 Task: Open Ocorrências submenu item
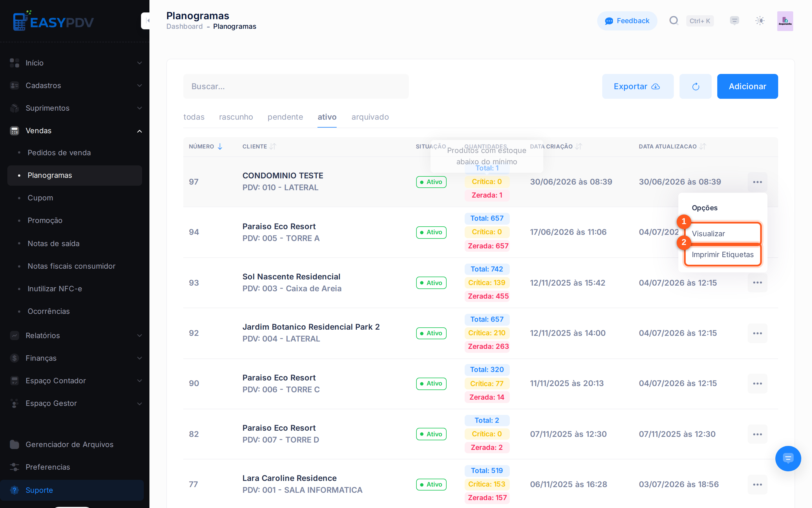74,311
